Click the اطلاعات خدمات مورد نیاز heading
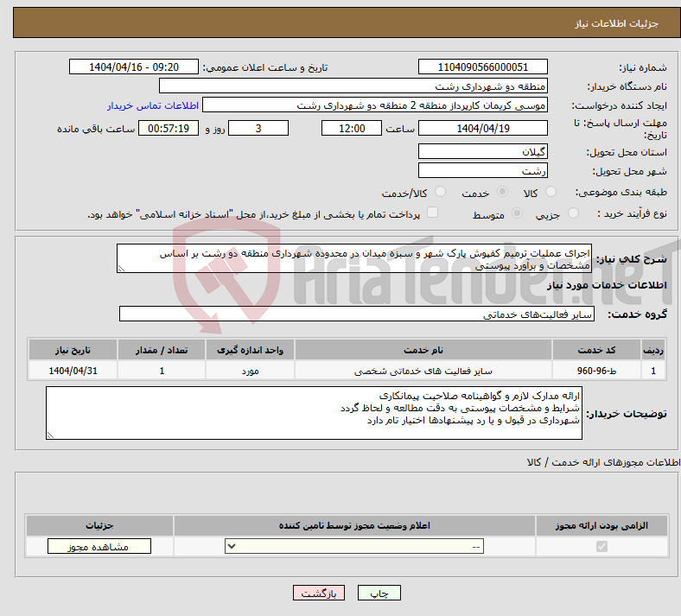 pos(607,285)
